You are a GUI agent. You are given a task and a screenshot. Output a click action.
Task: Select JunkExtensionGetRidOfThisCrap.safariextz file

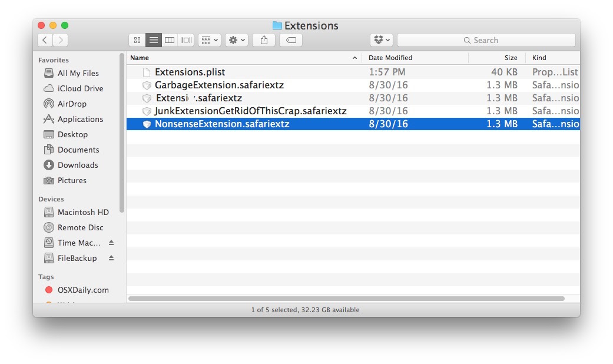250,111
